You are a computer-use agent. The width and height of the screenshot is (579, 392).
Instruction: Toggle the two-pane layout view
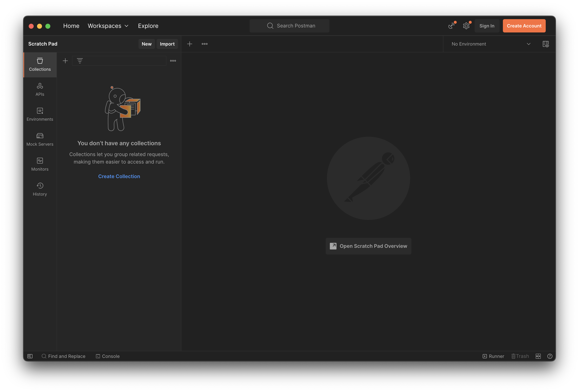pos(538,356)
